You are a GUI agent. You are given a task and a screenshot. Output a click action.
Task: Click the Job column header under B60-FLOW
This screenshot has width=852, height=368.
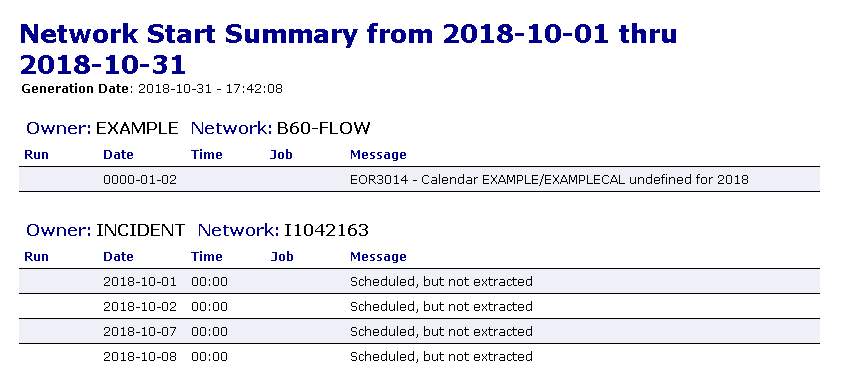pyautogui.click(x=281, y=154)
